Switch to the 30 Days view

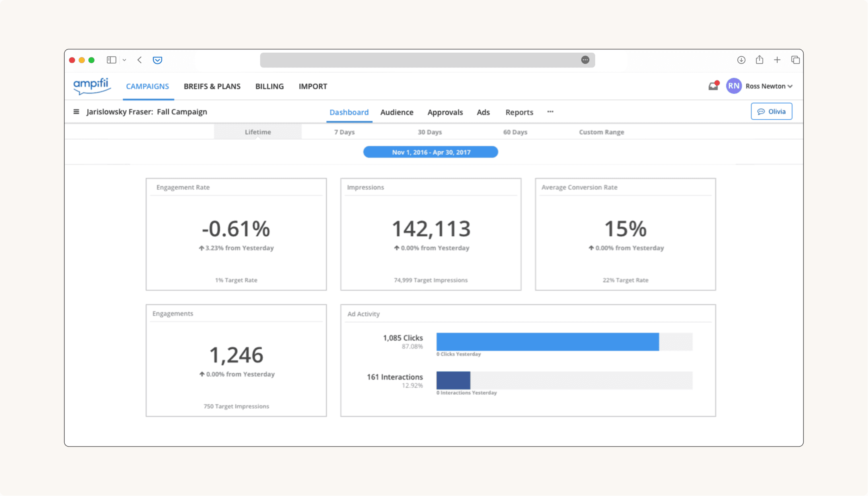[x=430, y=132]
